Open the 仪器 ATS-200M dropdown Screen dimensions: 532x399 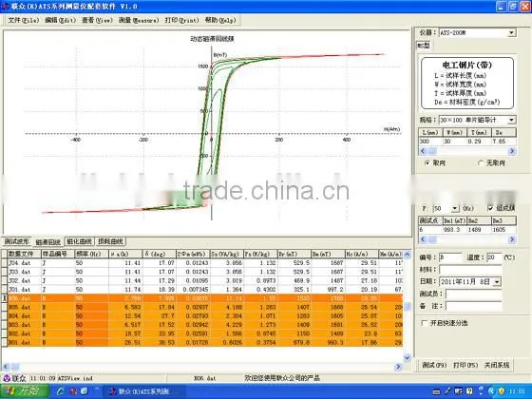(x=511, y=33)
